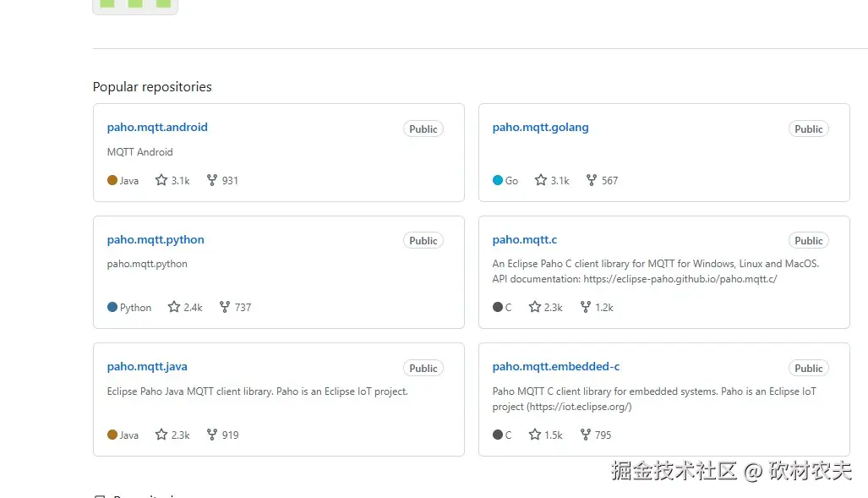Viewport: 868px width, 498px height.
Task: Open the paho.mqtt.embedded-c repository
Action: [556, 367]
